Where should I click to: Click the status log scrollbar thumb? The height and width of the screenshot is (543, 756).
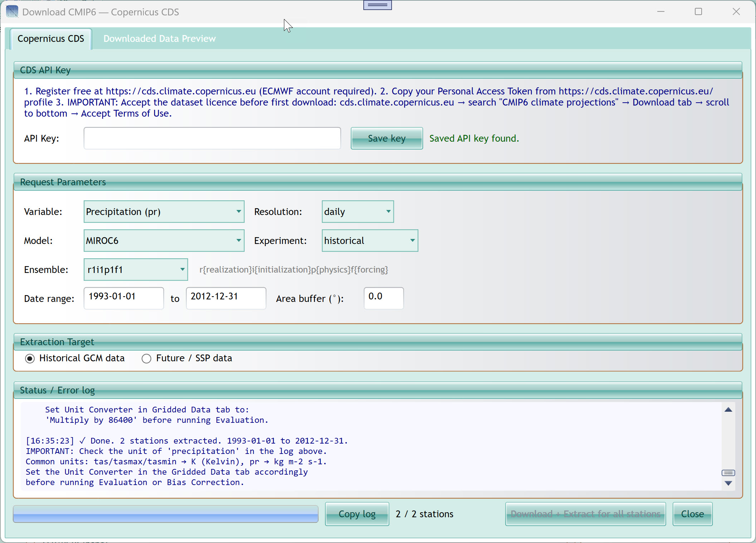(728, 473)
